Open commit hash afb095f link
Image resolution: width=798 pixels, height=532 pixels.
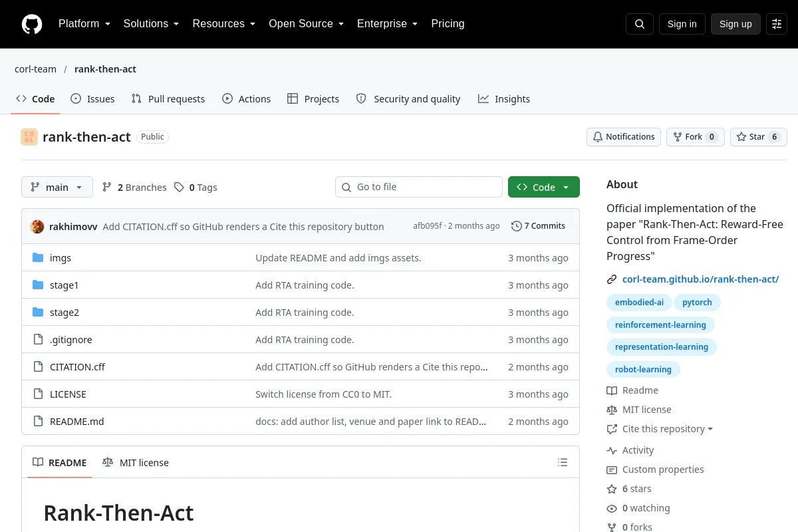click(x=427, y=226)
